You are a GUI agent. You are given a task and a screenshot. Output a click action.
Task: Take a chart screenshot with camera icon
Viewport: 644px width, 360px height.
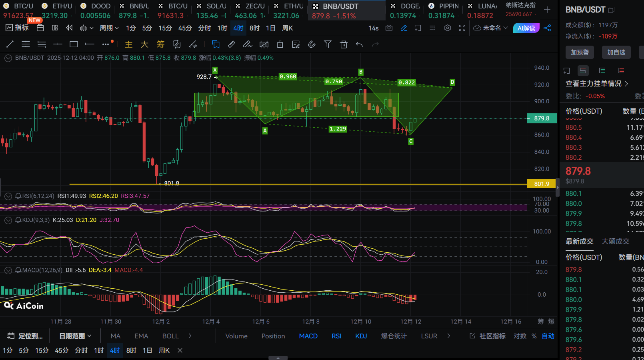tap(389, 28)
